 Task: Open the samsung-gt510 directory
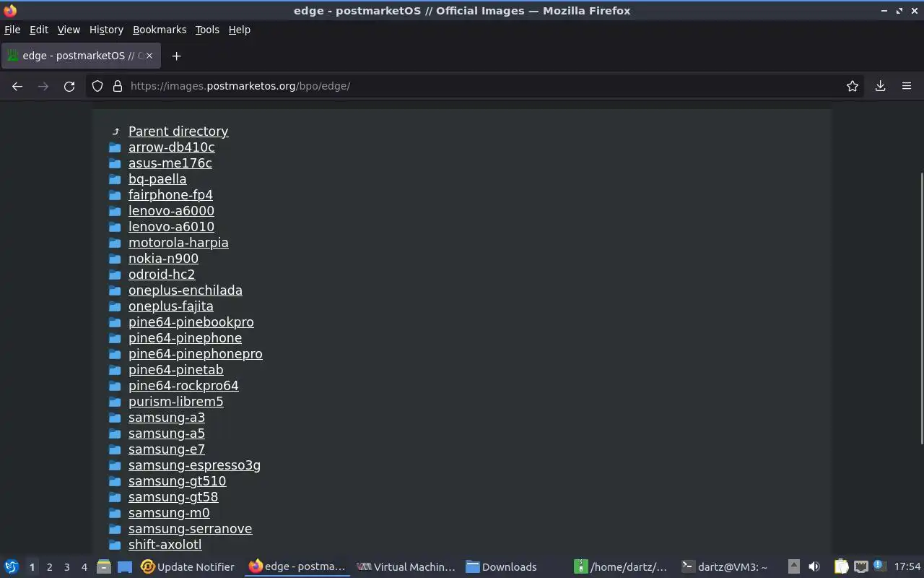tap(177, 481)
